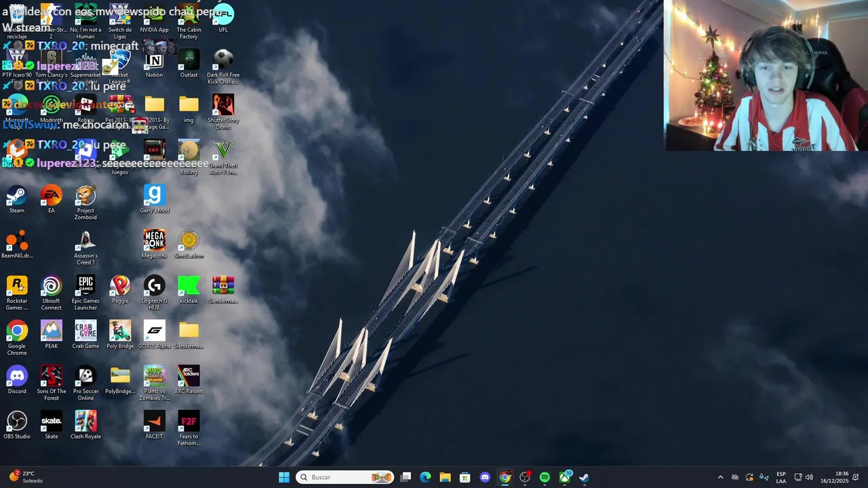Open the network and volume quick settings
This screenshot has height=488, width=868.
804,477
